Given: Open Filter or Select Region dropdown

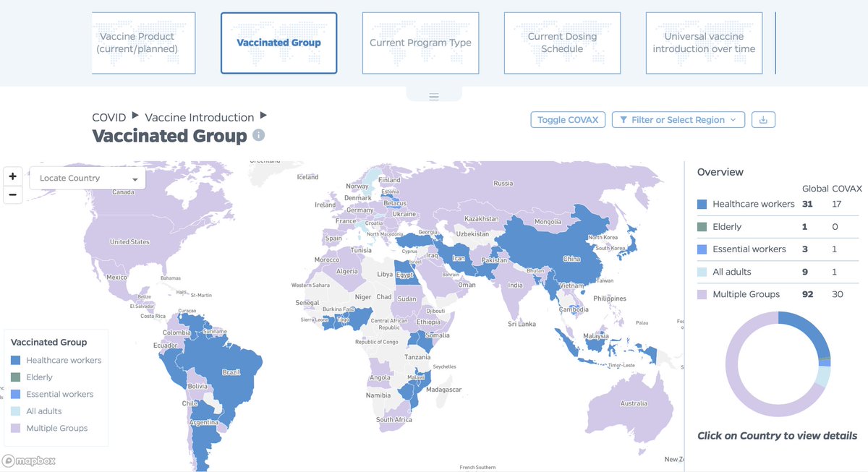Looking at the screenshot, I should (678, 120).
